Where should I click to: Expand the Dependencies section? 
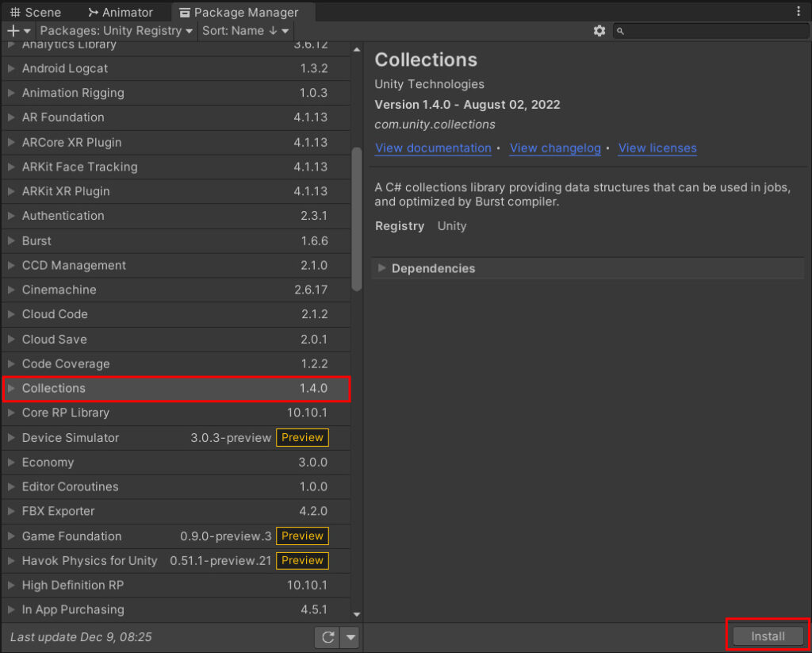pyautogui.click(x=382, y=268)
